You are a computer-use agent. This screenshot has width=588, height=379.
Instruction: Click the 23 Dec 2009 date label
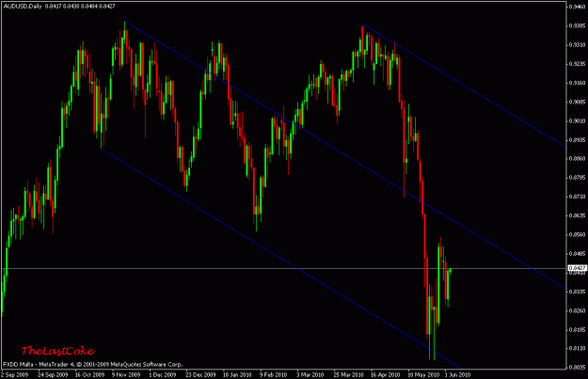(x=200, y=374)
